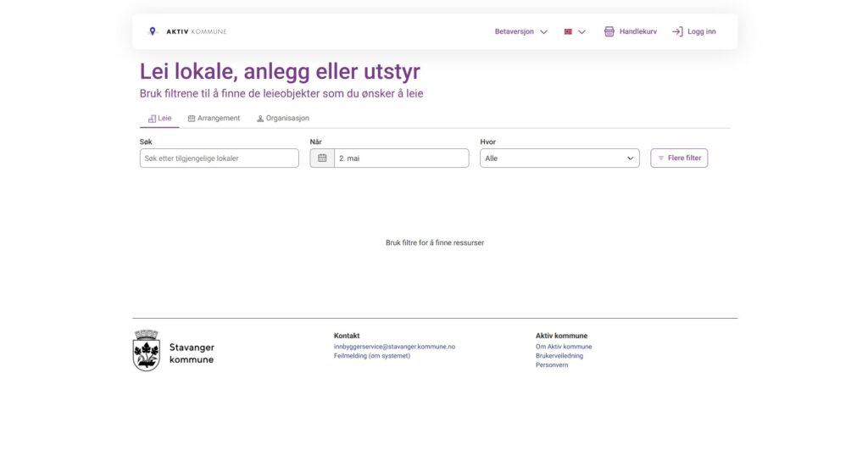This screenshot has width=868, height=456.
Task: Switch to the Leie tab
Action: tap(159, 119)
